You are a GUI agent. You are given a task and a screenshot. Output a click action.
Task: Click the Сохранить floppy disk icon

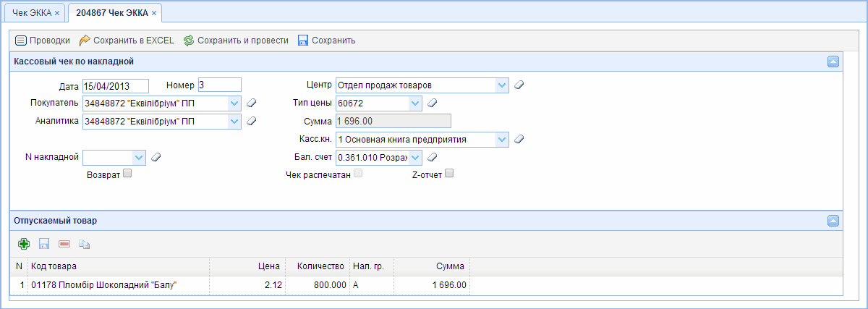[x=303, y=41]
